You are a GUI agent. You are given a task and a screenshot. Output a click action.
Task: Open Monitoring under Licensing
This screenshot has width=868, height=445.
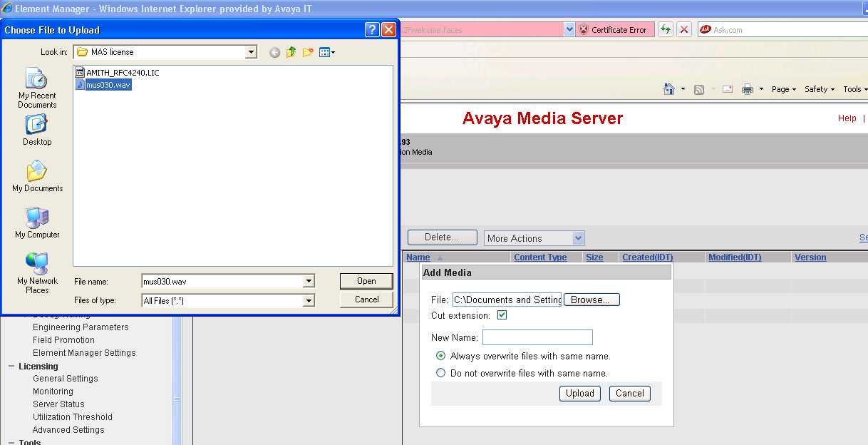tap(53, 392)
